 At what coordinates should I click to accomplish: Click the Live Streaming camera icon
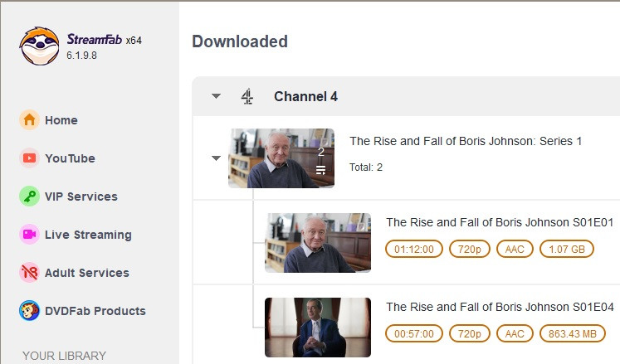point(30,235)
